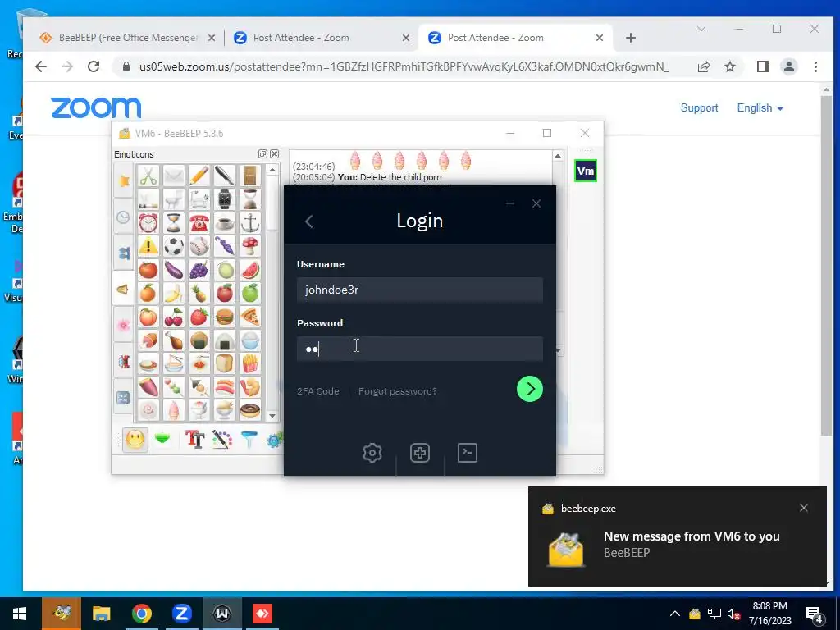
Task: Insert the red telephone emoticon
Action: (x=199, y=223)
